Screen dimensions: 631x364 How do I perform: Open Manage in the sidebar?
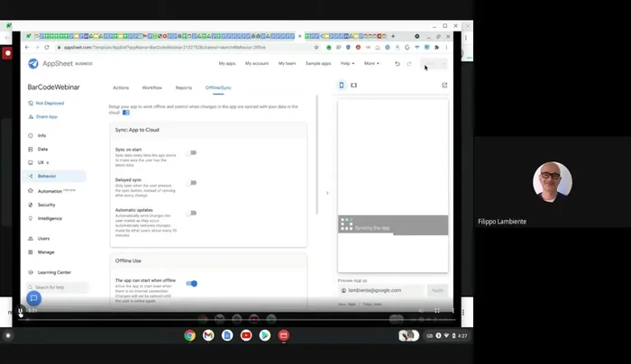[46, 252]
